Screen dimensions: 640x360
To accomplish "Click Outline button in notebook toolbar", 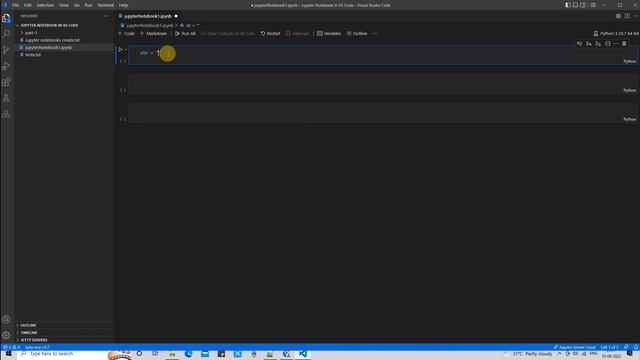I will click(x=357, y=33).
